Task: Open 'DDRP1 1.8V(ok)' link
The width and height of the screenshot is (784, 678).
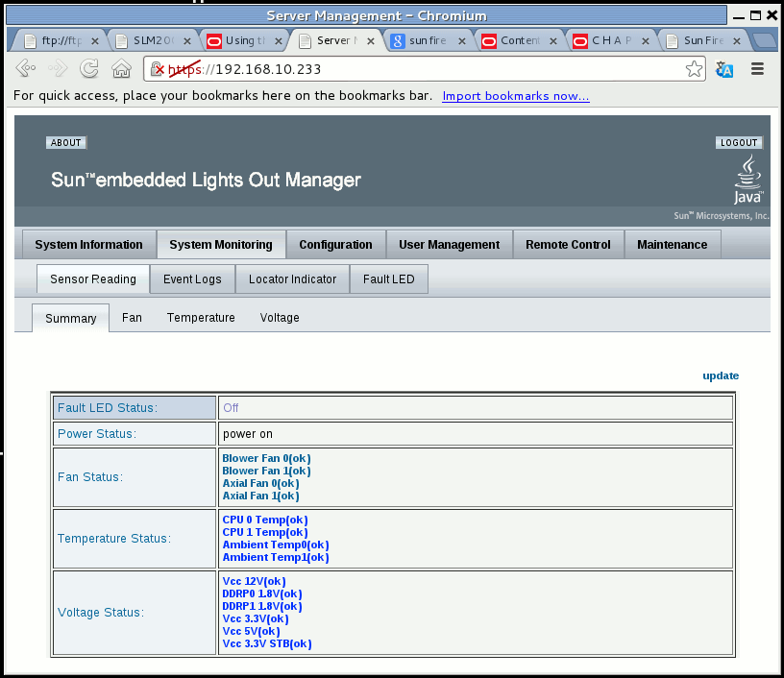Action: [x=262, y=606]
